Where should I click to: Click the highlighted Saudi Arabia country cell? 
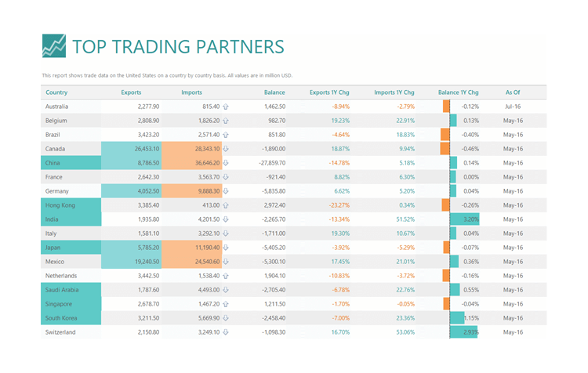[71, 290]
